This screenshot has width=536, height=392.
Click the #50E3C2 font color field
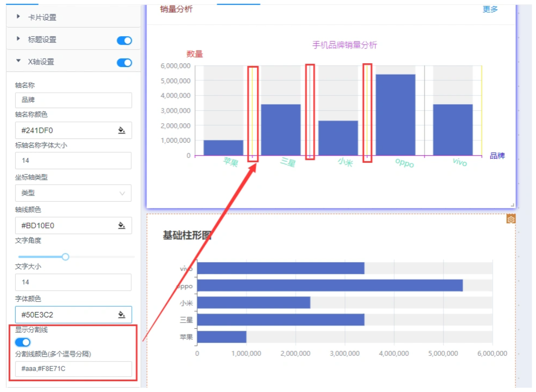tap(73, 314)
